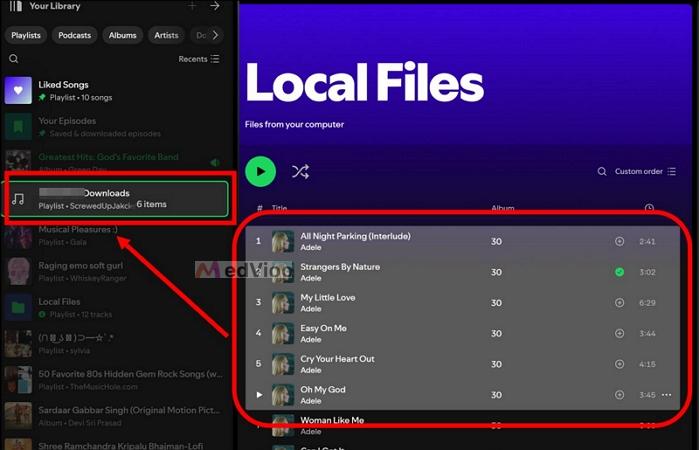Open Your Episodes in the library
Screen dimensions: 699x450
[x=116, y=127]
